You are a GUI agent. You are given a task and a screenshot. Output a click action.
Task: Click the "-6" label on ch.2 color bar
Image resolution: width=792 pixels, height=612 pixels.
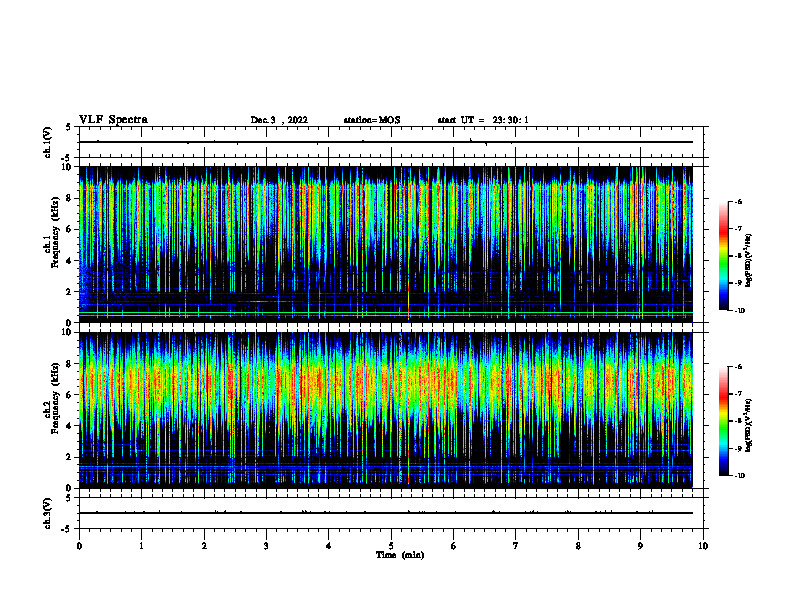pos(738,367)
